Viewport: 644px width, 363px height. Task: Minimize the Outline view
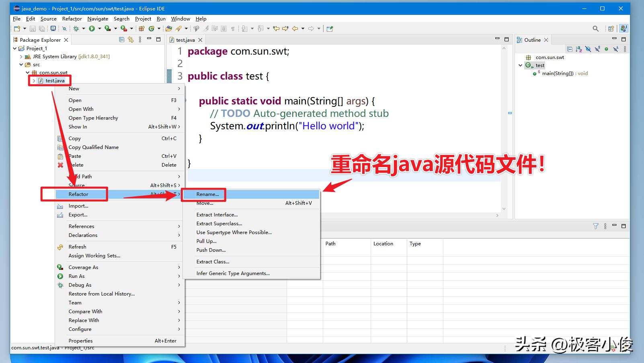[x=614, y=39]
